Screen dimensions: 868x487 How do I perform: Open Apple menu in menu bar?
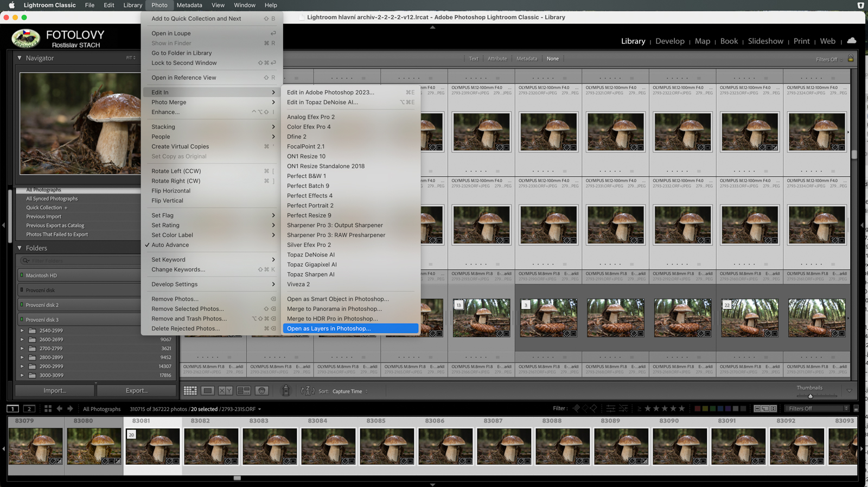point(11,5)
